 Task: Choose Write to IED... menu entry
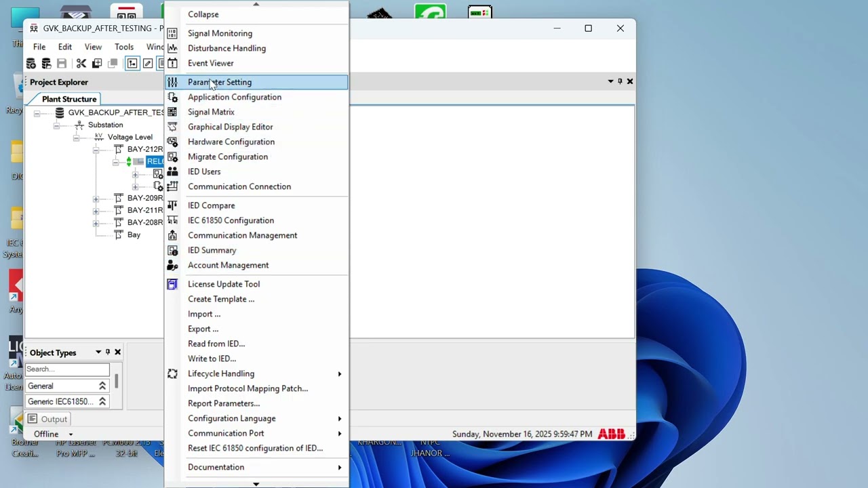pyautogui.click(x=256, y=359)
